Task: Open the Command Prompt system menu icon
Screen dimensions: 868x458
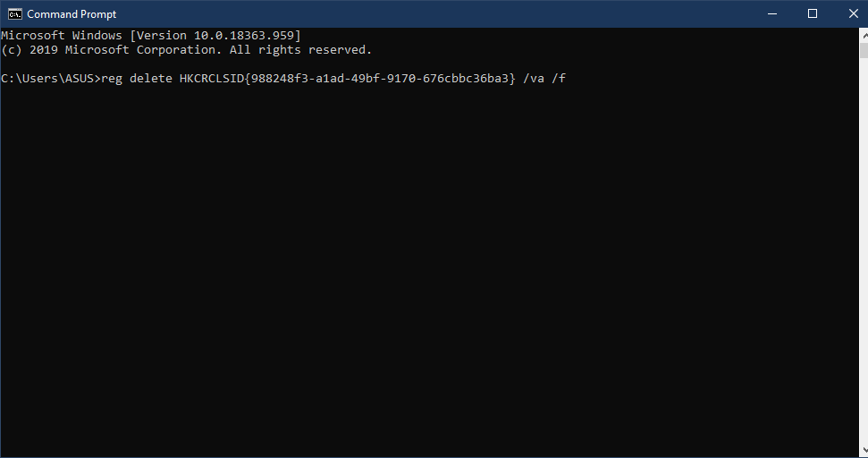Action: point(15,13)
